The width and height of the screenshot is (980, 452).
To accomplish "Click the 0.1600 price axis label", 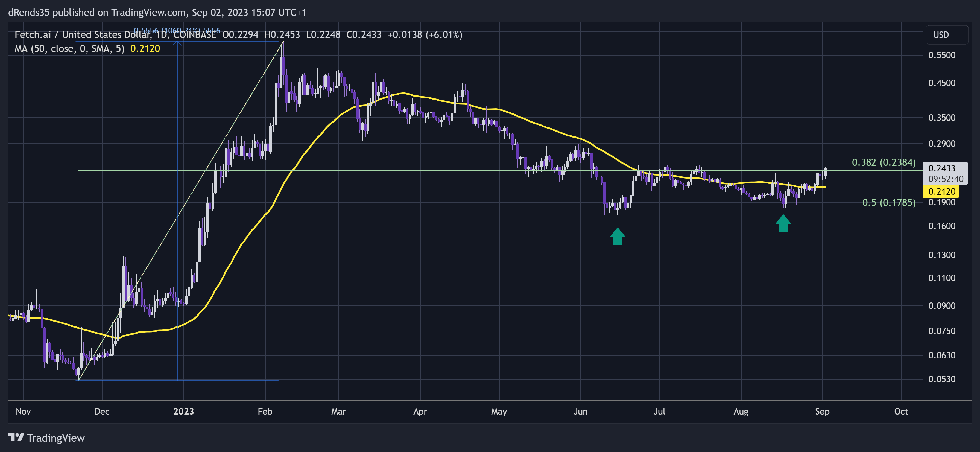I will pos(941,226).
